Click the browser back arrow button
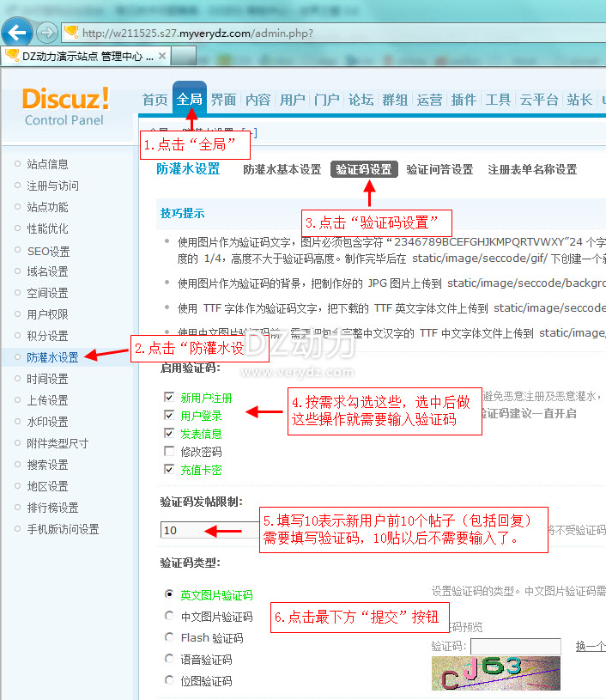 [x=17, y=32]
